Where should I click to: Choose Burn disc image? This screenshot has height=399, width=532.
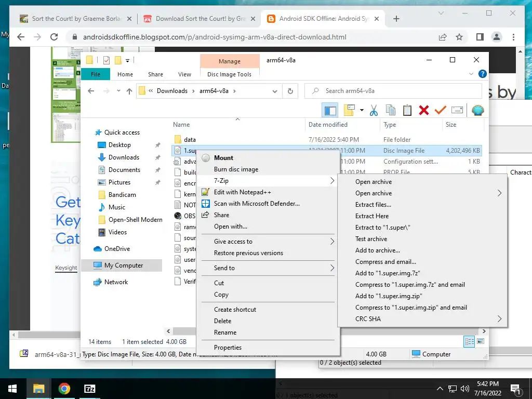268,169
